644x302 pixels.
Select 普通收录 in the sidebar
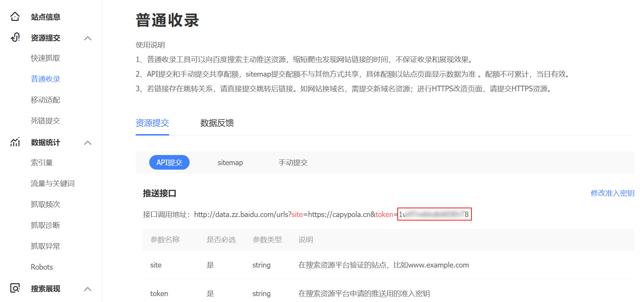45,79
